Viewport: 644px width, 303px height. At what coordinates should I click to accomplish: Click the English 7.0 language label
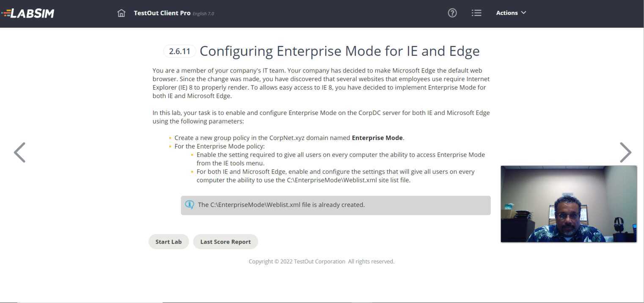click(203, 14)
